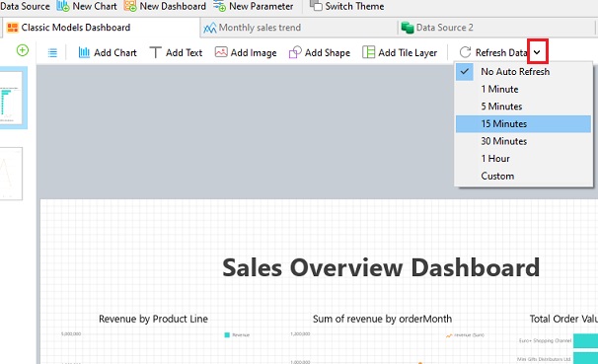Click the Classic Models Dashboard tab icon

(13, 28)
